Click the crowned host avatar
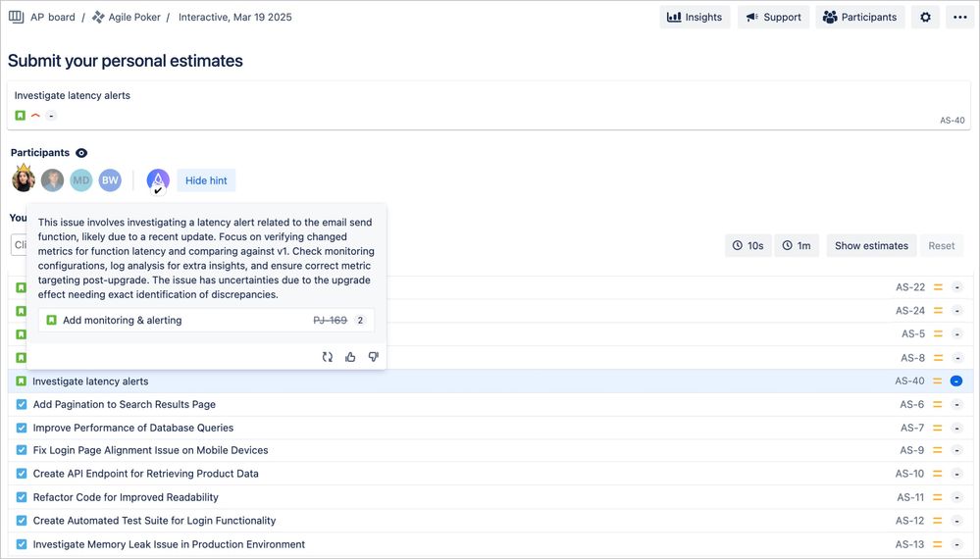Image resolution: width=980 pixels, height=559 pixels. coord(24,179)
